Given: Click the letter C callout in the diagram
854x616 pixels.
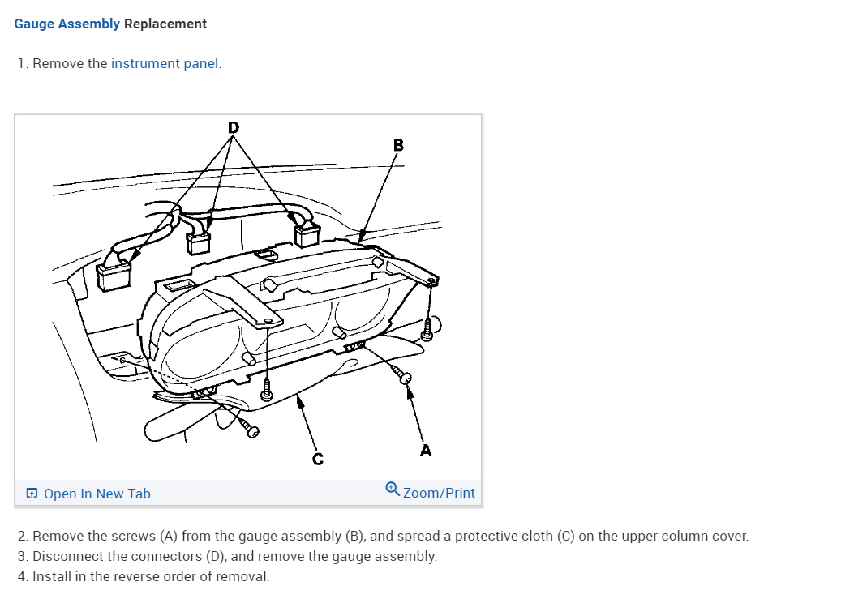Looking at the screenshot, I should pos(318,460).
